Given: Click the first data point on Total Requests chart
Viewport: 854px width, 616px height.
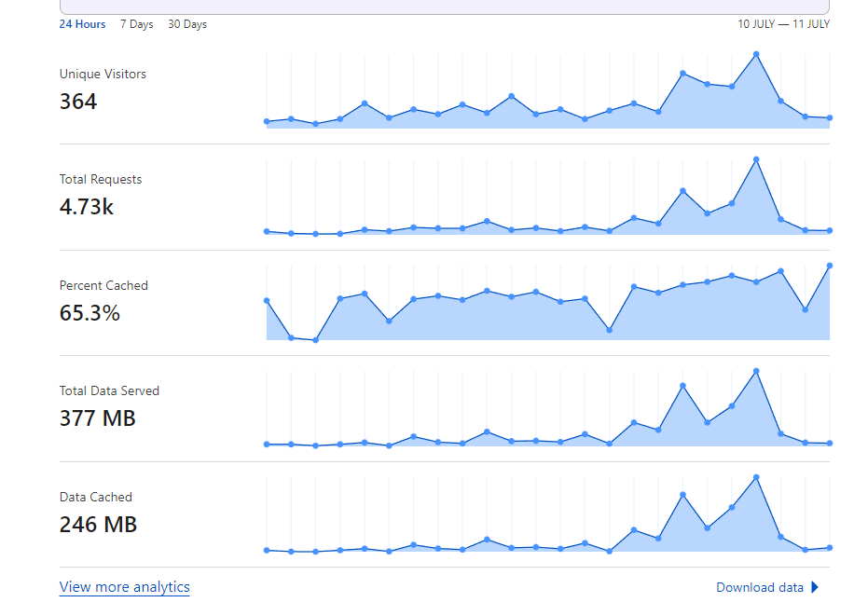Looking at the screenshot, I should click(267, 231).
